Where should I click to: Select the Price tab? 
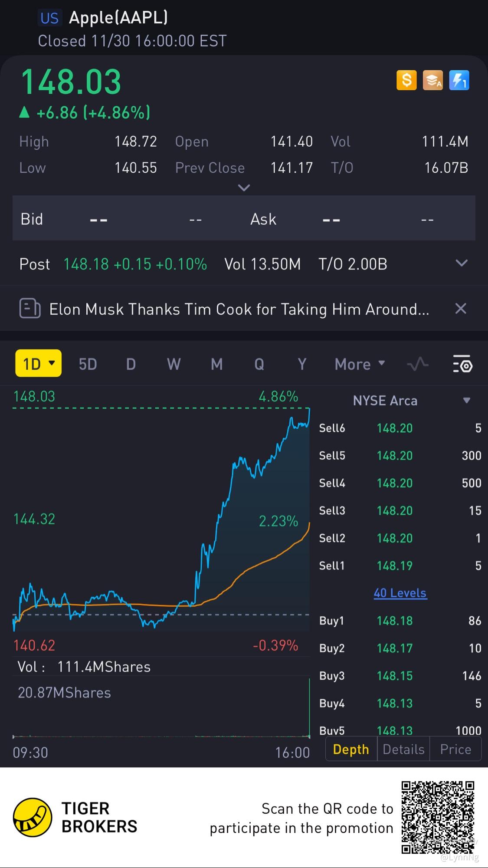click(x=455, y=749)
